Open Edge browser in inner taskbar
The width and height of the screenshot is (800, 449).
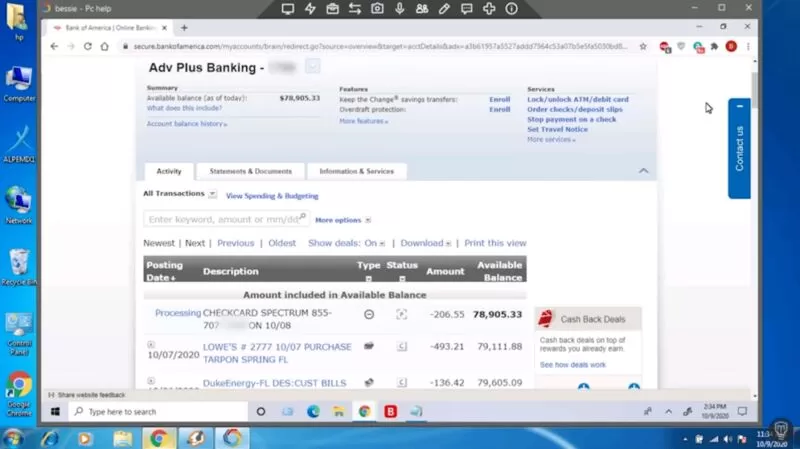click(313, 412)
